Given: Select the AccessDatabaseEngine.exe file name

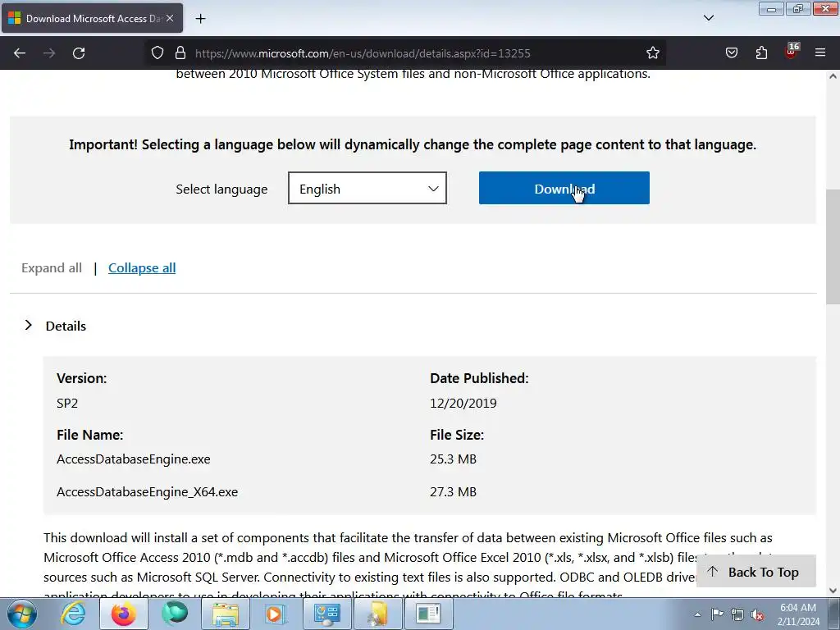Looking at the screenshot, I should coord(134,459).
